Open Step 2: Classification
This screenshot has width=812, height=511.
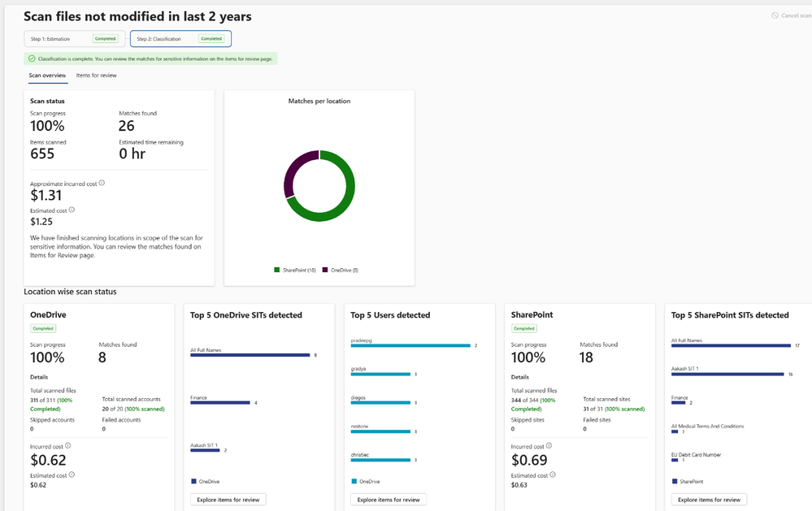(x=180, y=39)
